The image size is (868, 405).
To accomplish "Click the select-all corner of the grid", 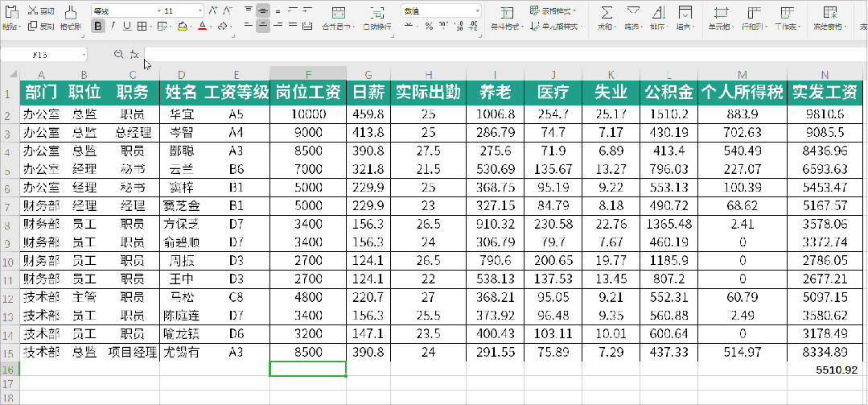I will 10,74.
